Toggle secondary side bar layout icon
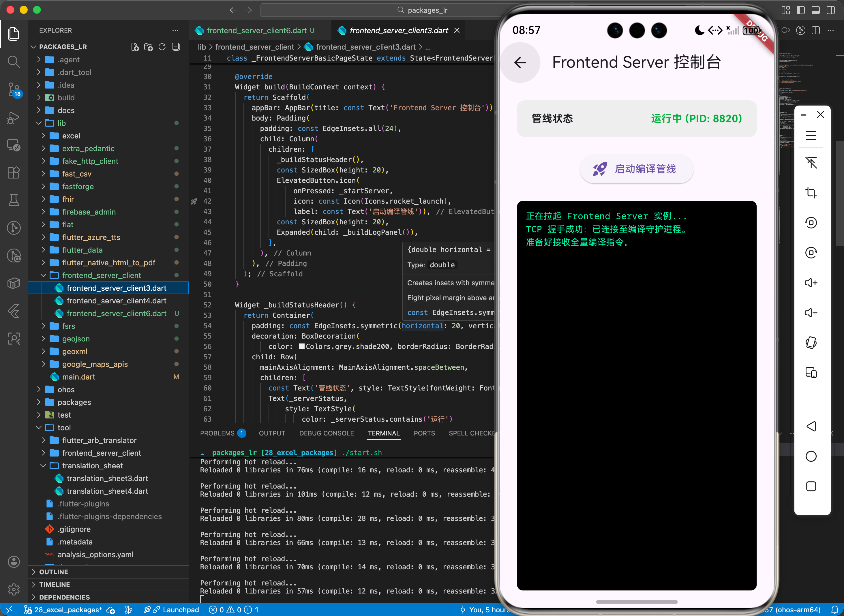 (x=830, y=10)
